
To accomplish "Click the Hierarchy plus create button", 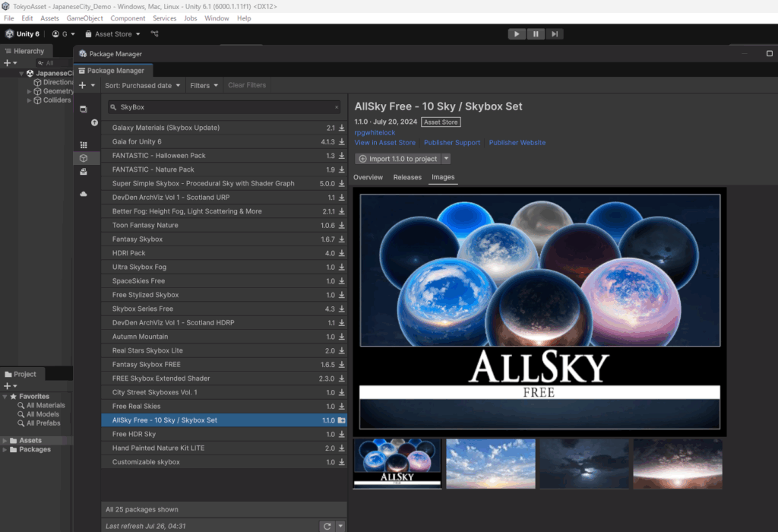I will 10,63.
